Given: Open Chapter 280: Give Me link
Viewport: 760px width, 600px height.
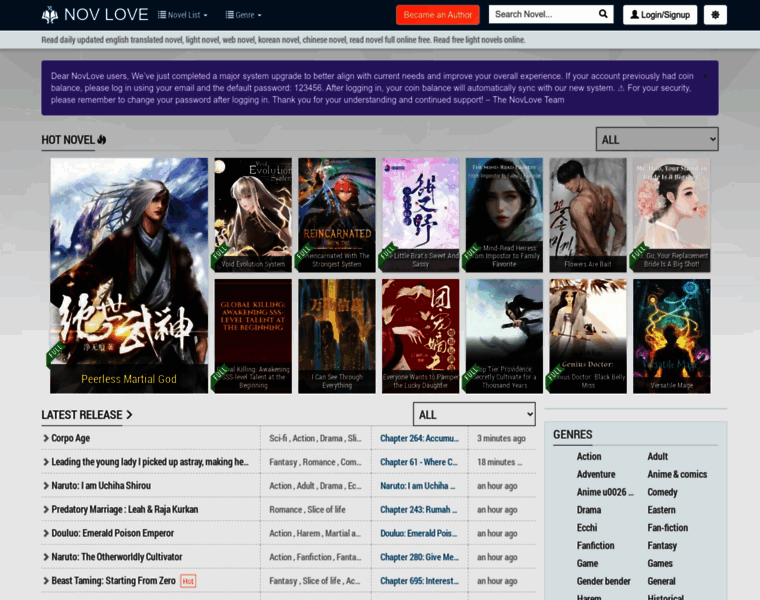Looking at the screenshot, I should [419, 557].
